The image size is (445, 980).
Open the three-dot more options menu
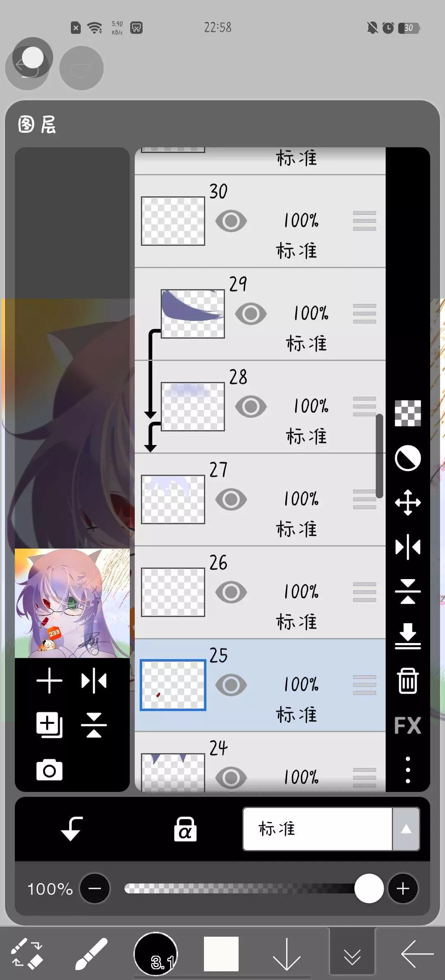tap(408, 770)
